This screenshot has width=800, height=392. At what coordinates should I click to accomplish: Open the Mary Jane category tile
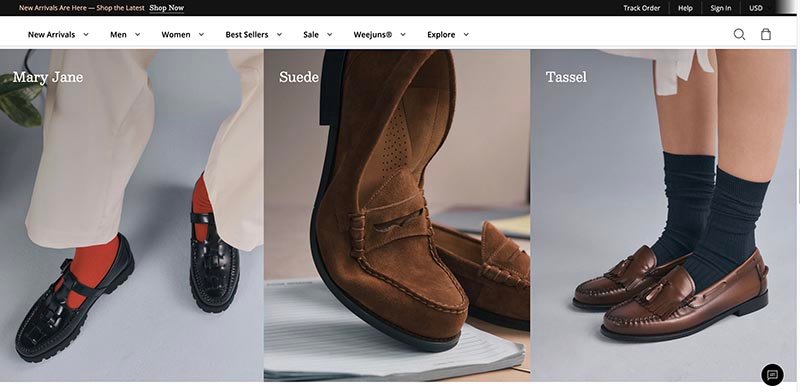[x=132, y=215]
